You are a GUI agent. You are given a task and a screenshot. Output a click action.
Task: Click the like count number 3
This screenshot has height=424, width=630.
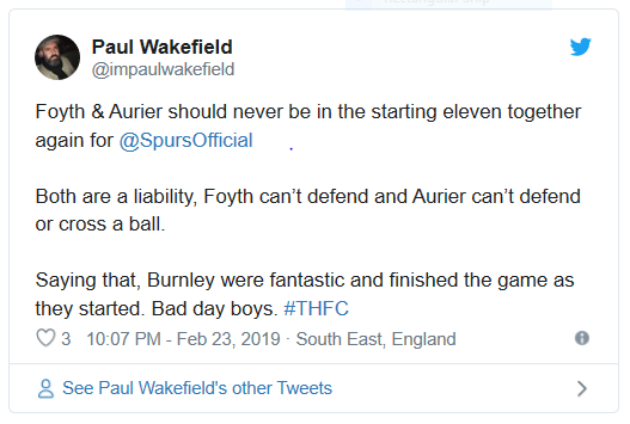click(x=66, y=339)
